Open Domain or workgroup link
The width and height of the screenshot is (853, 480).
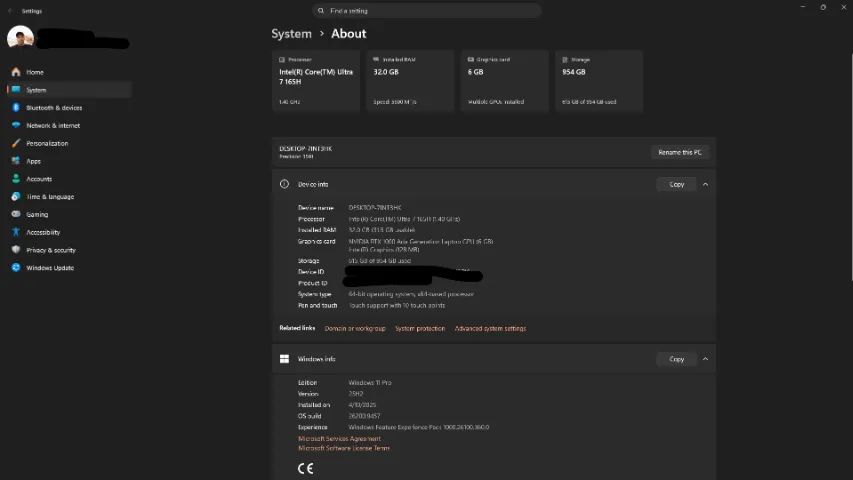tap(355, 329)
